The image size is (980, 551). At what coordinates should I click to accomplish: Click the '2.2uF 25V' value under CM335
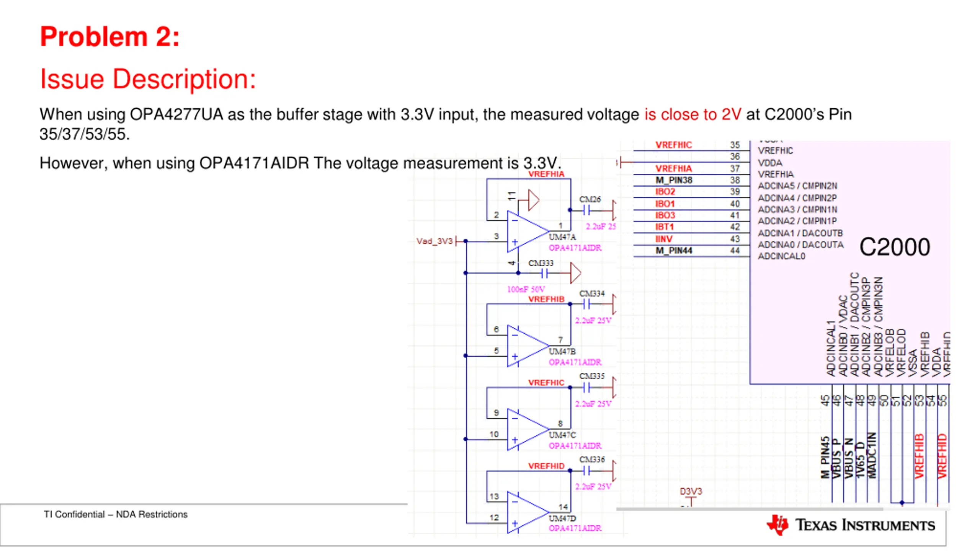593,404
